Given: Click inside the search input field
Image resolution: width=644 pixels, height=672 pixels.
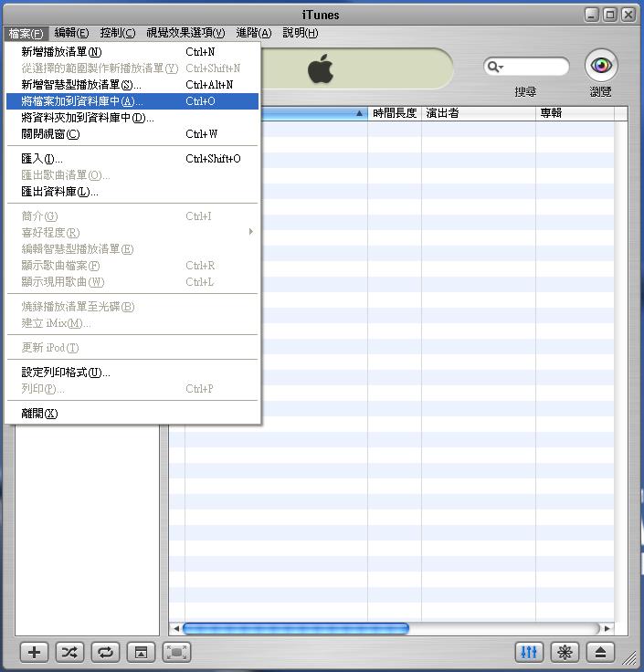Looking at the screenshot, I should click(x=534, y=67).
